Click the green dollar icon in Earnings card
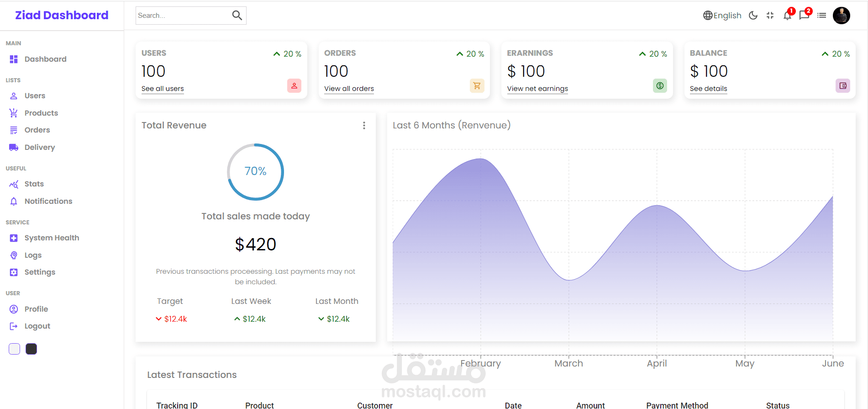 click(x=660, y=85)
